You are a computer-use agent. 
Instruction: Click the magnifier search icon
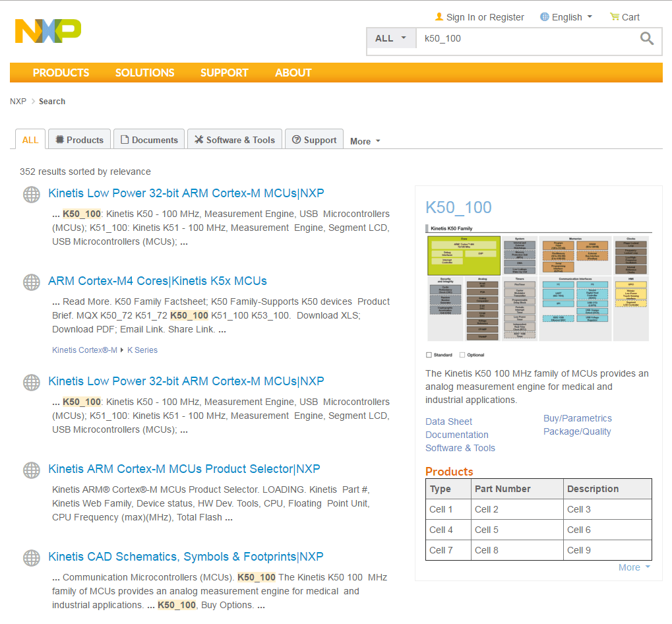pyautogui.click(x=647, y=38)
